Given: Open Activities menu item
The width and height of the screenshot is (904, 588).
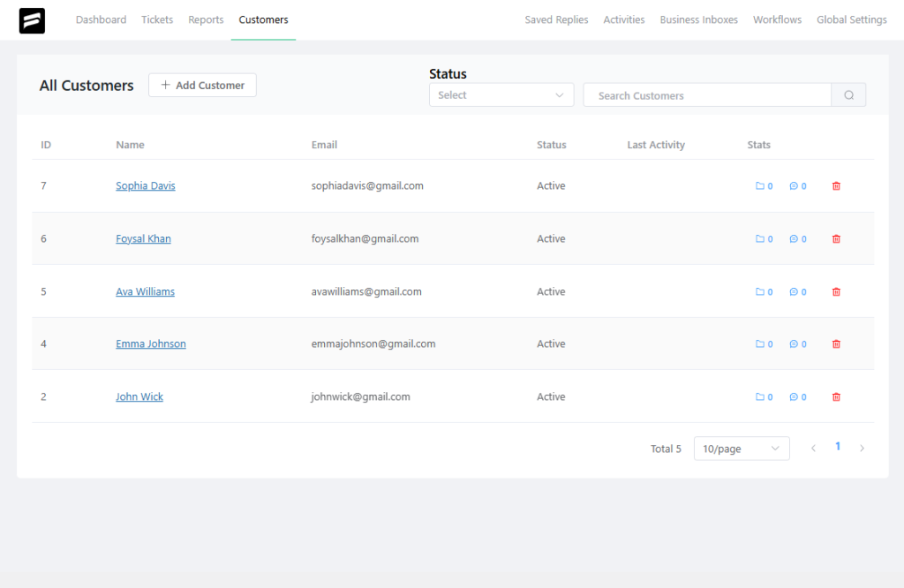Looking at the screenshot, I should (624, 19).
